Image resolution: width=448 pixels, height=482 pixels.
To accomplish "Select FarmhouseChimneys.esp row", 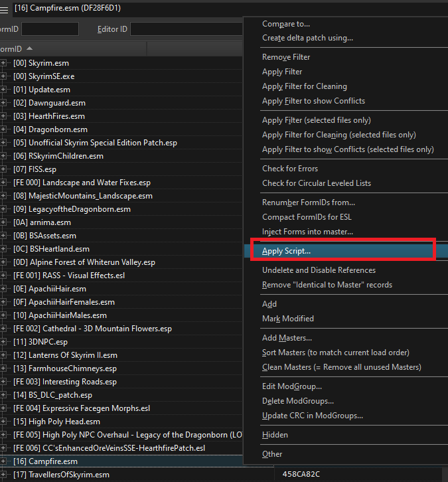I will [65, 368].
